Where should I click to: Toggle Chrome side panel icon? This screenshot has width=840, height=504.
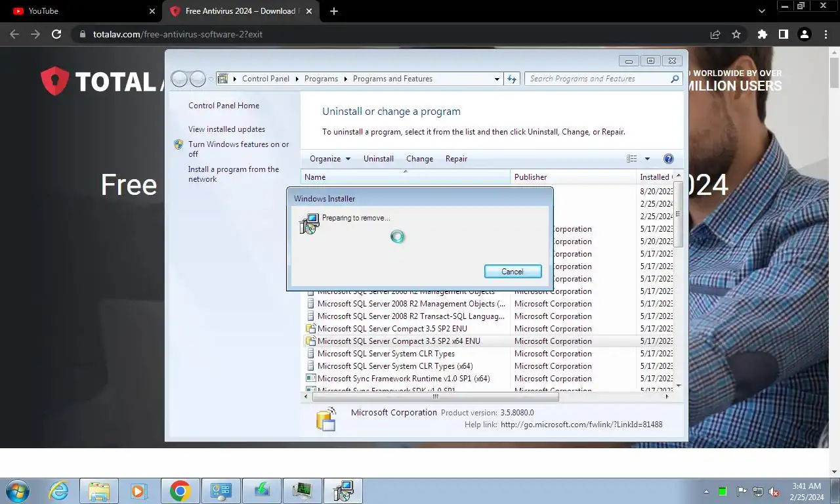[x=783, y=34]
